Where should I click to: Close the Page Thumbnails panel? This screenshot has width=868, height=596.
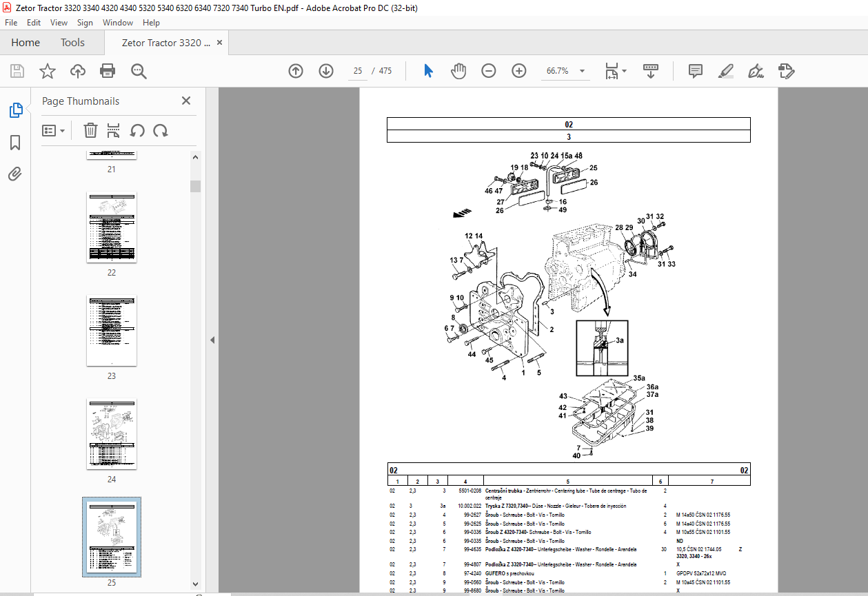[186, 101]
